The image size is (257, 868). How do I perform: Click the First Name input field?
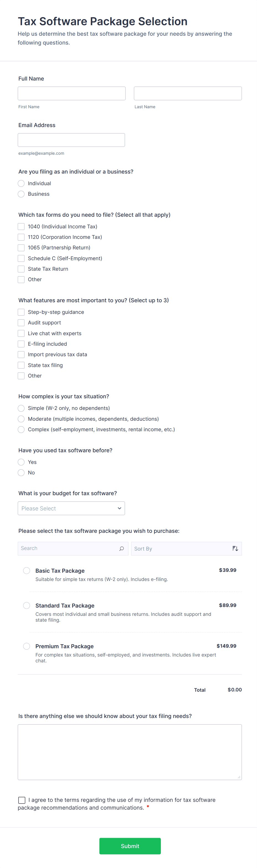pyautogui.click(x=72, y=93)
